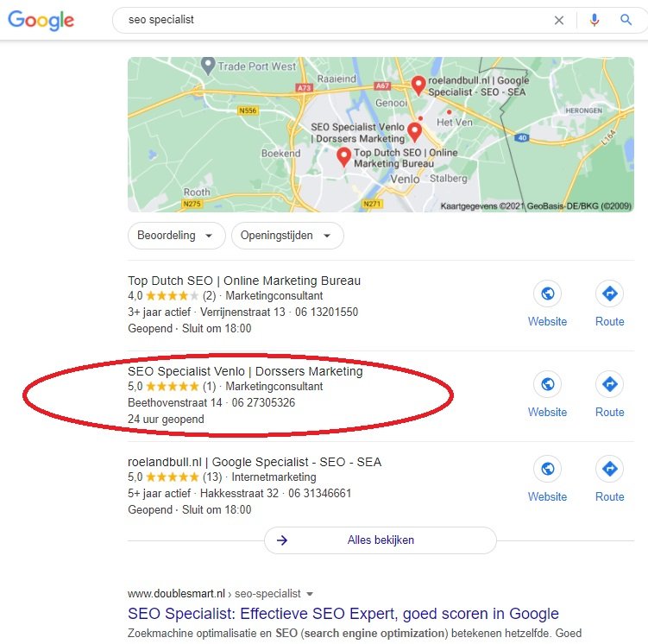Click the Dorssers Marketing map pin

(x=414, y=131)
